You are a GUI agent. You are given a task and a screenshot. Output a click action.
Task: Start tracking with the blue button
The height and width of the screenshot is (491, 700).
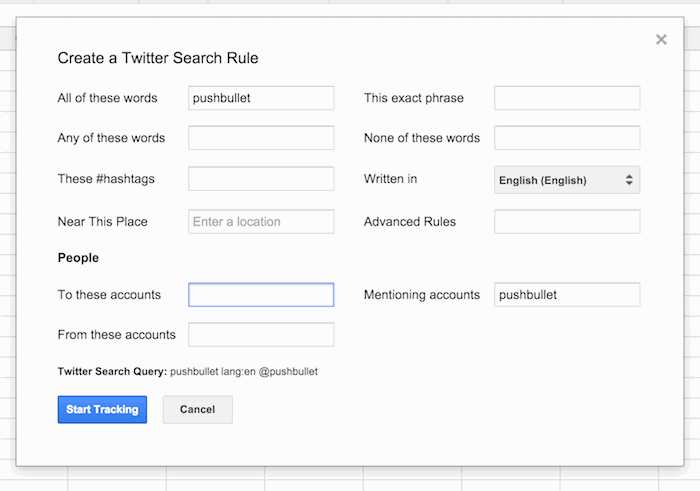coord(102,409)
